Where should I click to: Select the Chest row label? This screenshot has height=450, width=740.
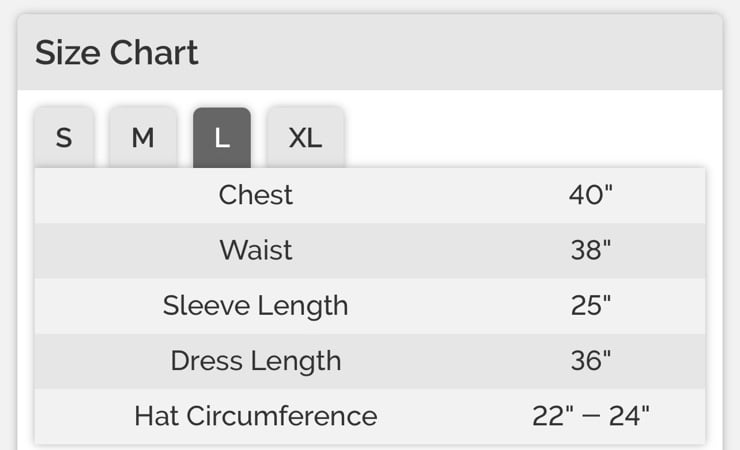(256, 195)
